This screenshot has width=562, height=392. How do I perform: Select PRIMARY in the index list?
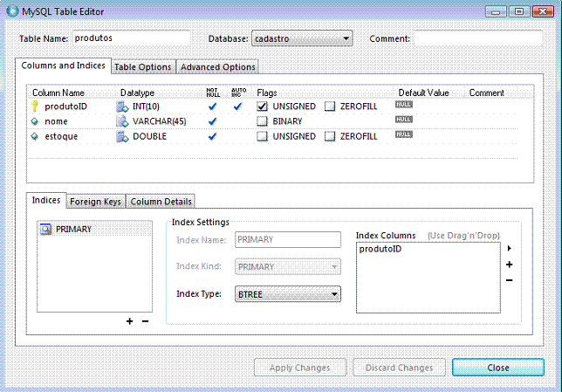coord(73,229)
